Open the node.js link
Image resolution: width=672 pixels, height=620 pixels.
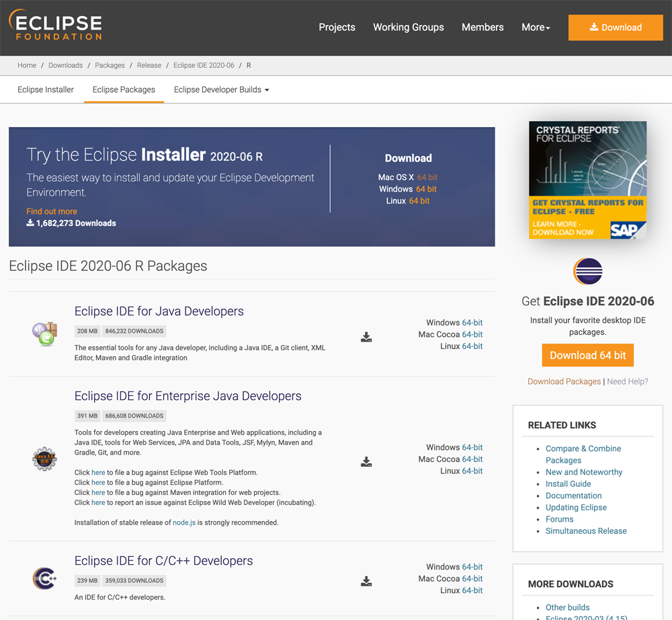tap(184, 522)
